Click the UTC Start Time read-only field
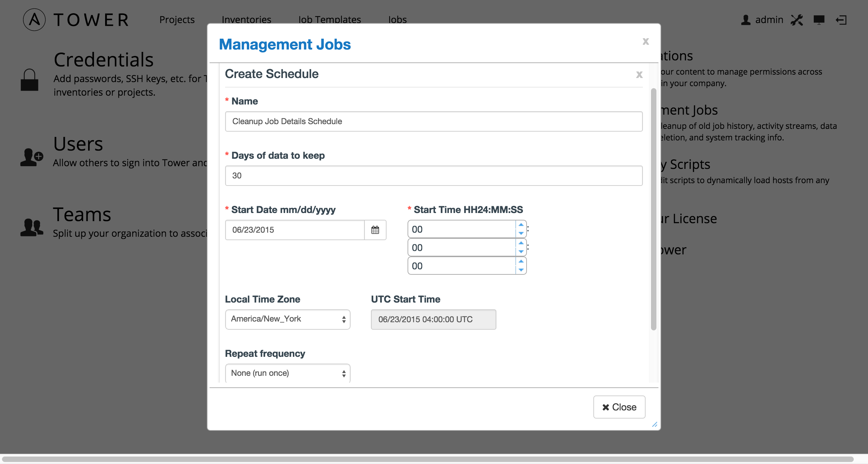868x464 pixels. [433, 319]
